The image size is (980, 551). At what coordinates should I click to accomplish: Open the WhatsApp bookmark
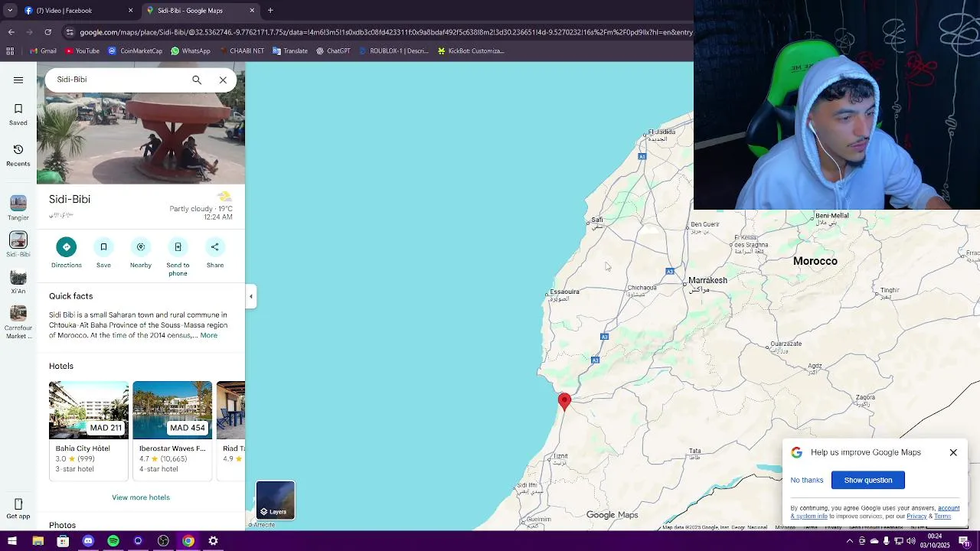pos(190,51)
